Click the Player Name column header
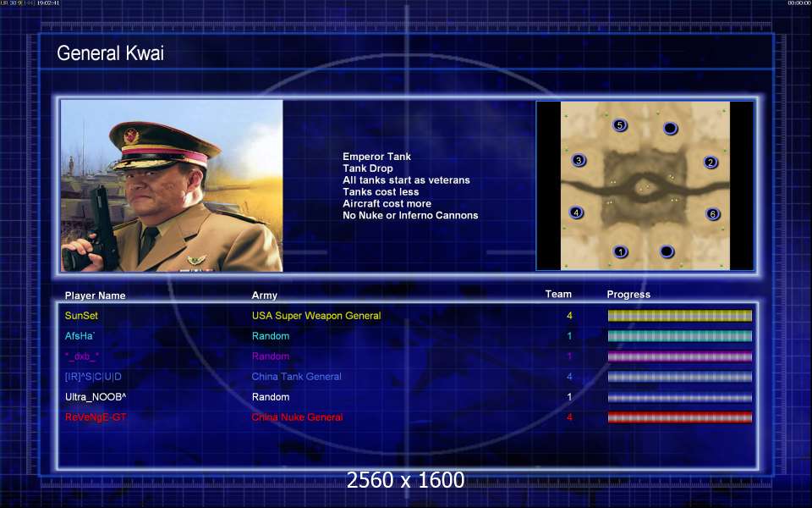Viewport: 812px width, 508px height. point(96,295)
